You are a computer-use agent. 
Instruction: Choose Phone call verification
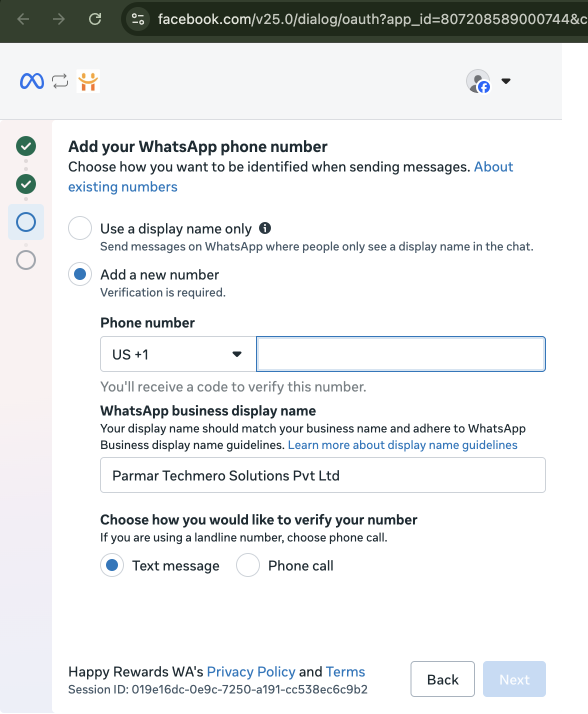point(248,565)
